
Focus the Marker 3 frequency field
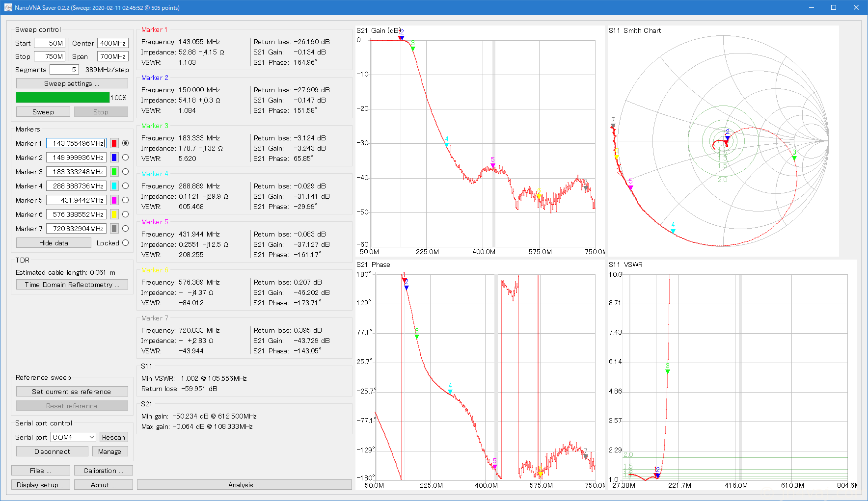76,172
